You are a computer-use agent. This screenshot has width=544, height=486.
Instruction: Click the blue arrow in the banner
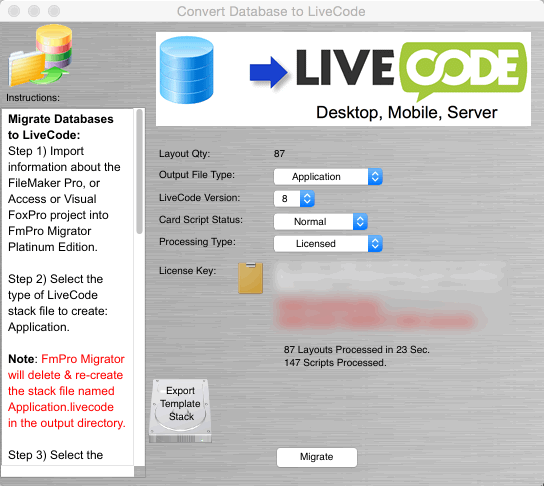point(269,72)
